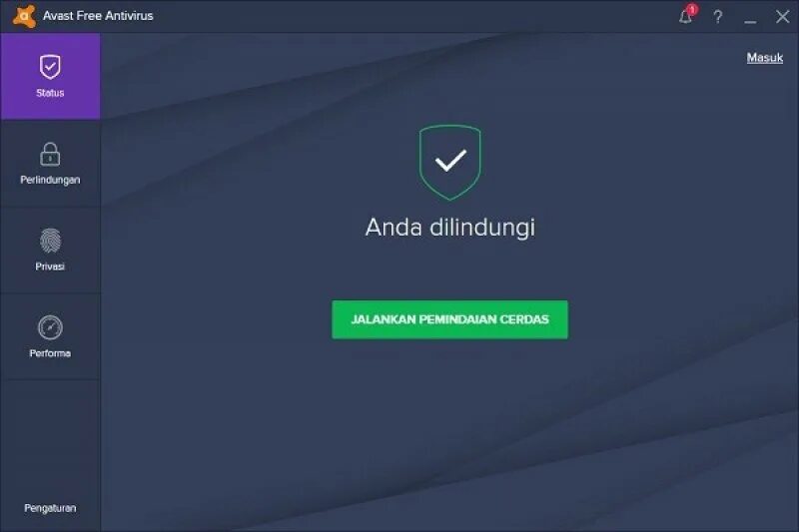799x532 pixels.
Task: Close the Avast window
Action: 782,17
